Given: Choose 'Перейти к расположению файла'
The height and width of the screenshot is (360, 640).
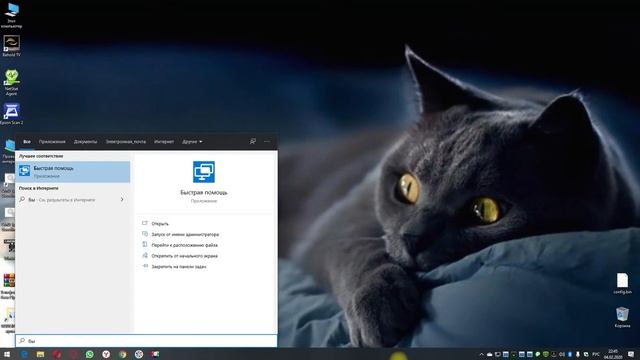Looking at the screenshot, I should point(184,245).
